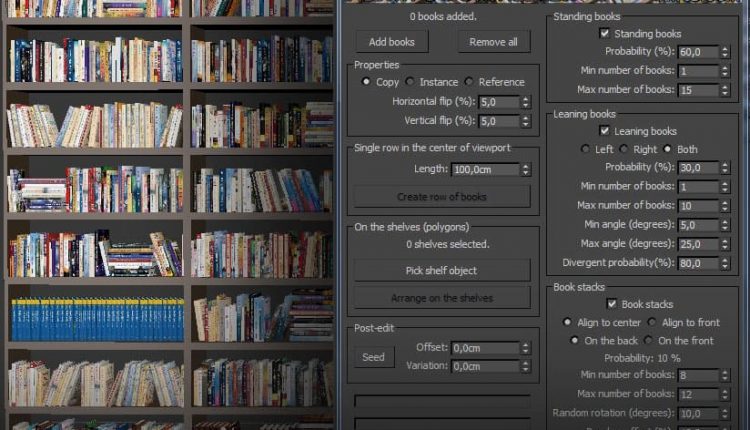Choose the Reference property option
The height and width of the screenshot is (430, 750).
point(470,82)
